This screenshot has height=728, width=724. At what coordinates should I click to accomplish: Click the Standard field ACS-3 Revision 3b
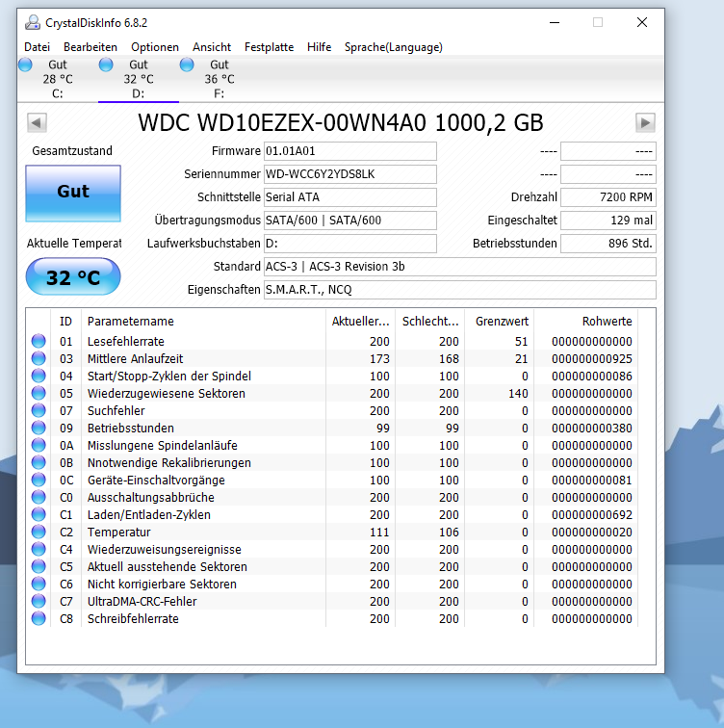[x=460, y=267]
